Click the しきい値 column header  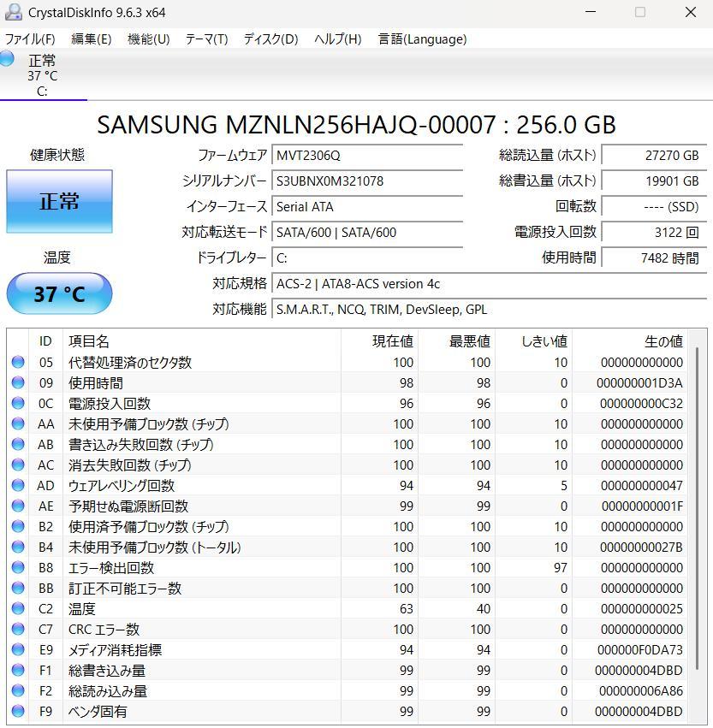click(534, 341)
